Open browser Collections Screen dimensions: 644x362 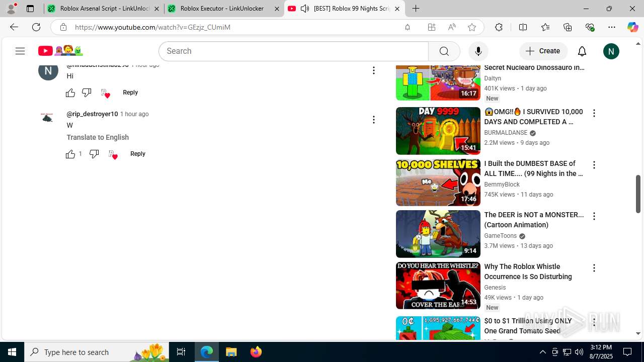click(x=568, y=27)
